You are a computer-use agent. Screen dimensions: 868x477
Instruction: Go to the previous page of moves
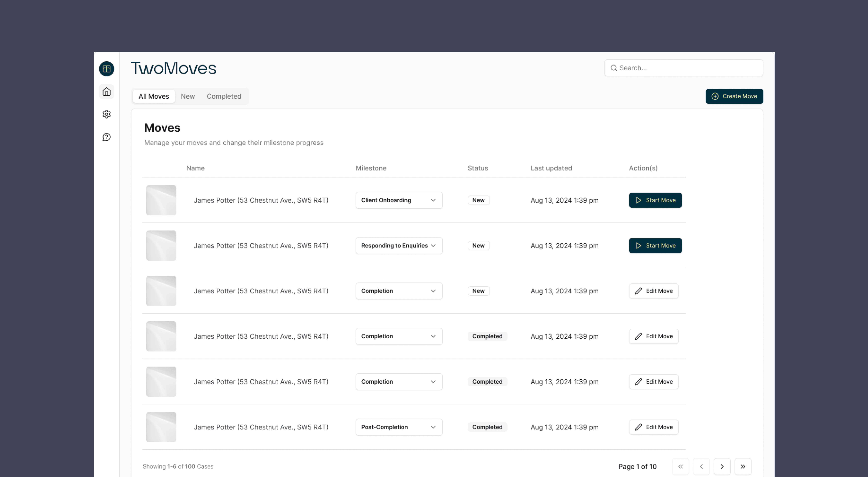[x=701, y=466]
